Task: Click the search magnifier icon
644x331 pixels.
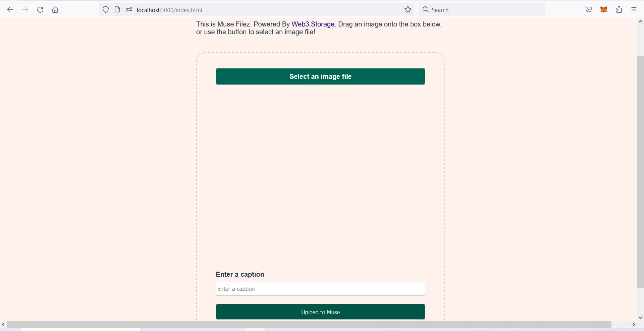Action: coord(426,10)
